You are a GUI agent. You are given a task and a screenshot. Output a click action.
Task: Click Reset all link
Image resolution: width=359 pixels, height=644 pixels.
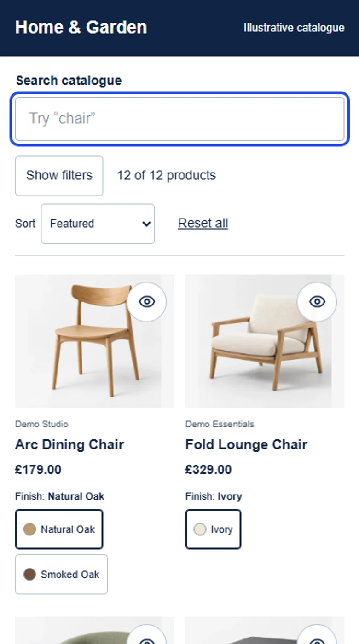[203, 223]
